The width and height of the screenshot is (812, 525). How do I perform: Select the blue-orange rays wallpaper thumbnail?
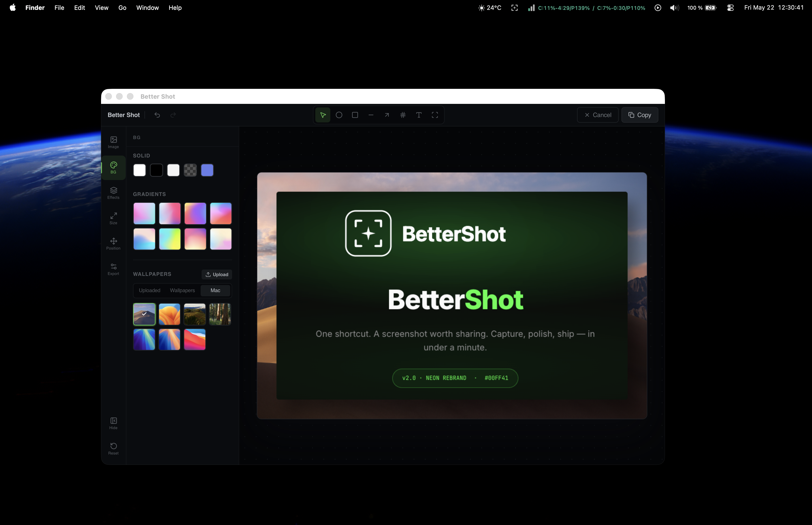click(169, 340)
